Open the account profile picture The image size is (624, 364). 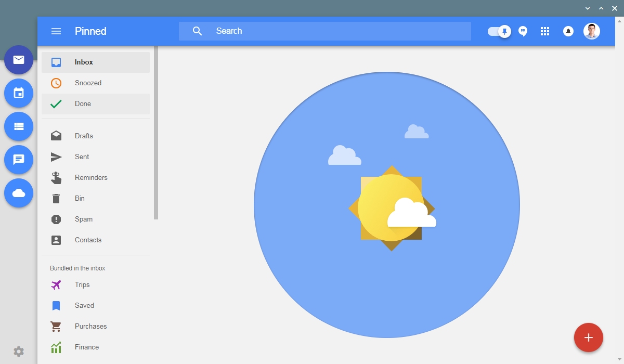click(592, 31)
